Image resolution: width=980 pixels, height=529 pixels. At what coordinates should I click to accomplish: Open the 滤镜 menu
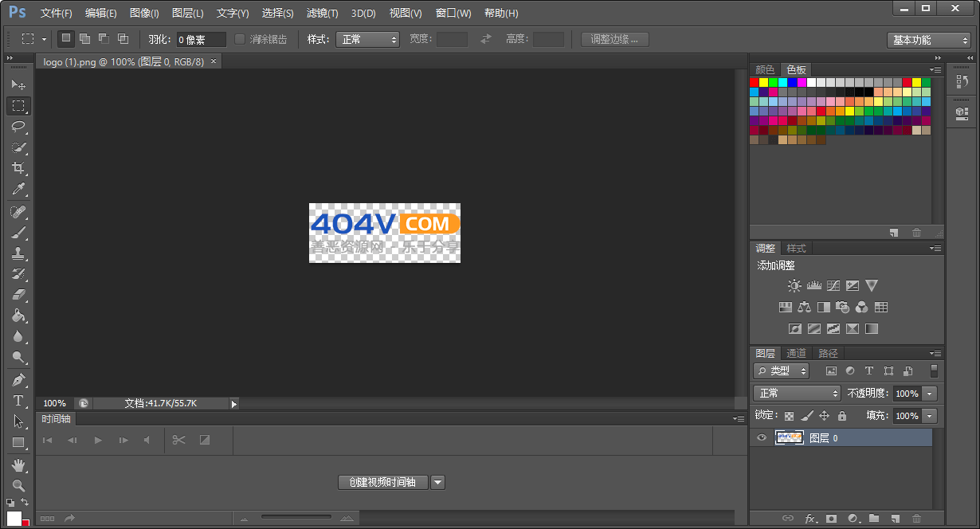click(322, 13)
